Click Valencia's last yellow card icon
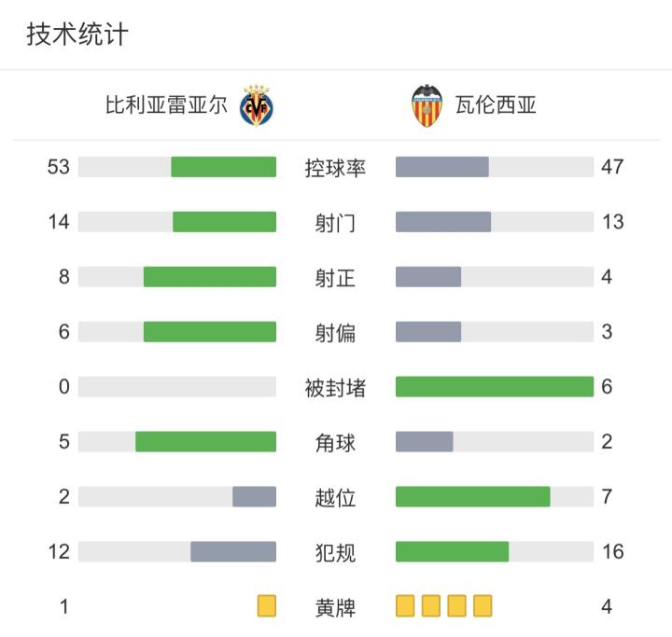Viewport: 672px width, 637px height. pos(483,607)
